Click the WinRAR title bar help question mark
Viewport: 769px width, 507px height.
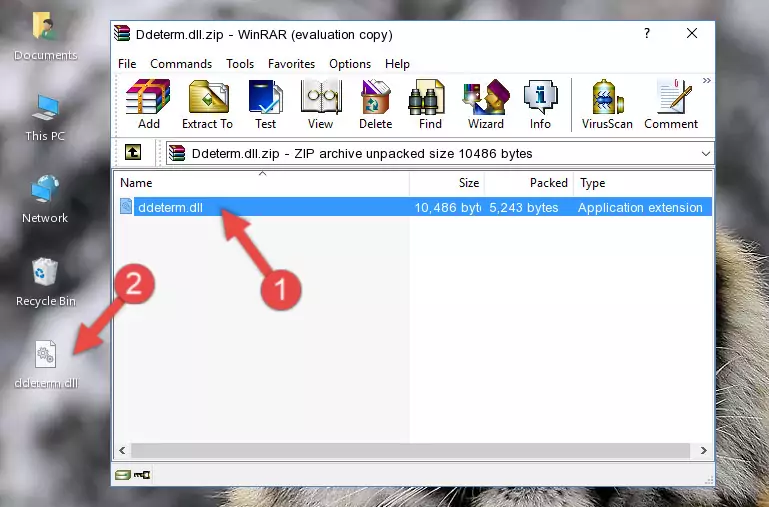[x=647, y=33]
